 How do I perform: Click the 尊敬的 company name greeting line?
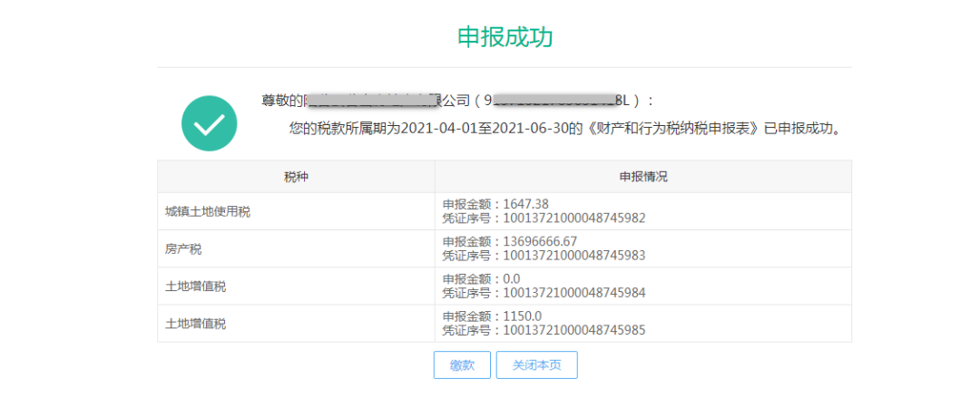[x=457, y=101]
